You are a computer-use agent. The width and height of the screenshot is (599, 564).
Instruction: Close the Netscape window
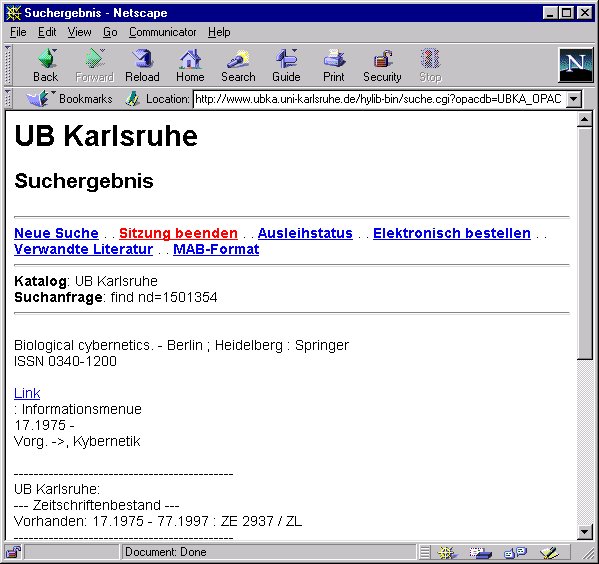584,13
